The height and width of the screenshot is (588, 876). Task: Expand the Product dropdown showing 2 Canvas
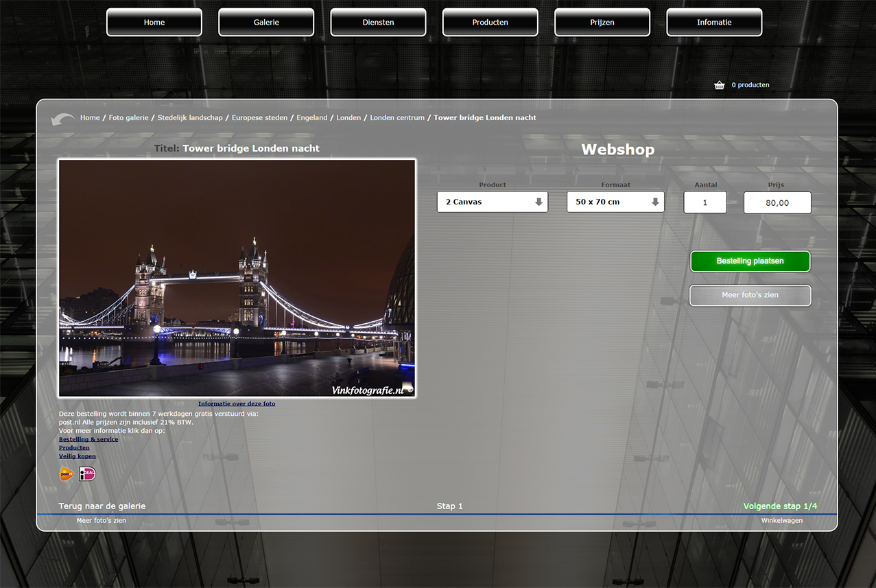coord(493,202)
